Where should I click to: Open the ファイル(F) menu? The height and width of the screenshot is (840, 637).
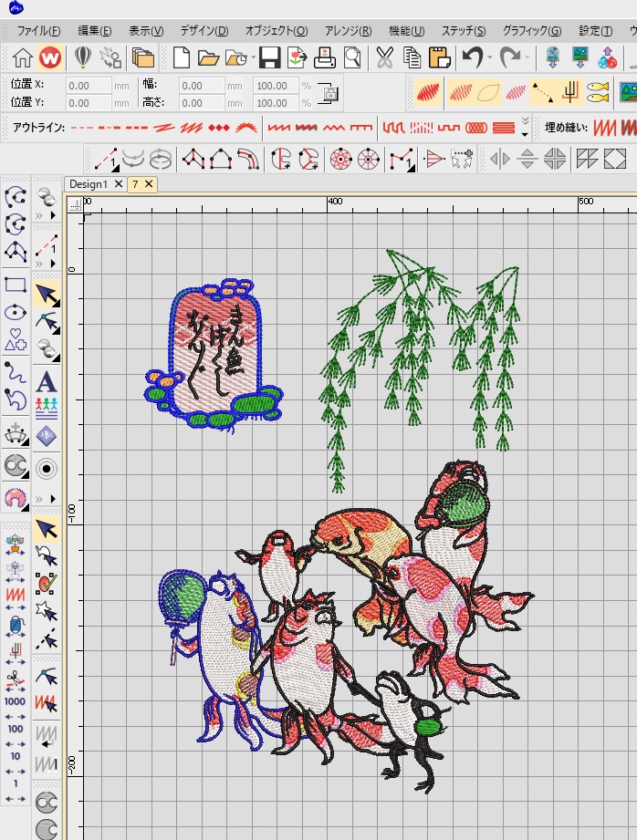pos(38,30)
